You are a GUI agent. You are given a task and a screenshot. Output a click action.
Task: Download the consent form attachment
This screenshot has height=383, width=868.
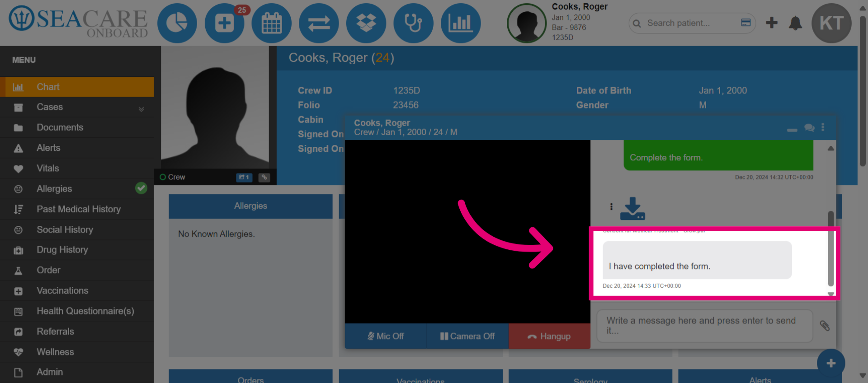(x=632, y=209)
